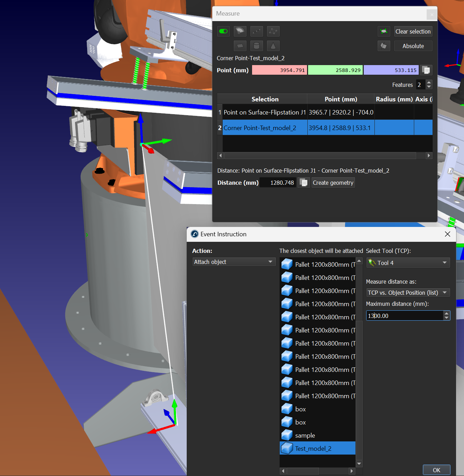464x476 pixels.
Task: Click the cylinder measurement icon
Action: pyautogui.click(x=257, y=46)
